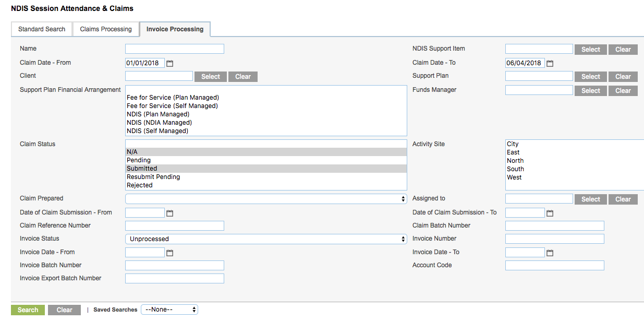Click the green Search button
Viewport: 644px width, 321px height.
tap(28, 310)
